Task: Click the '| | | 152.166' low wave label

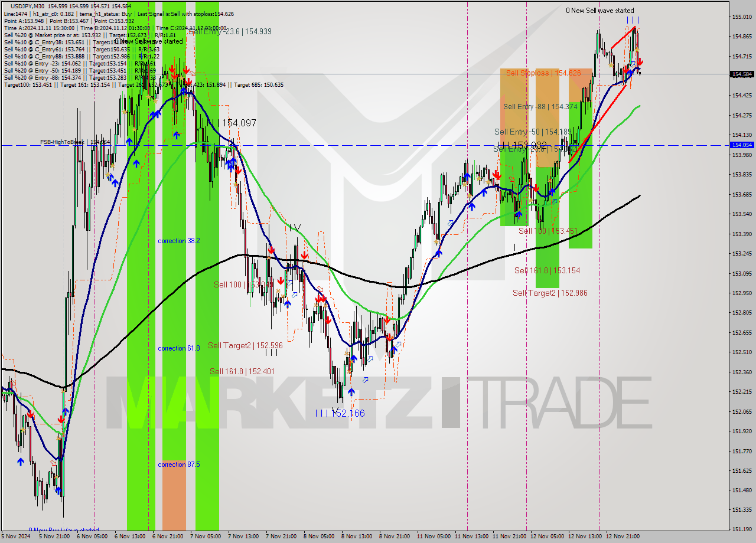Action: 340,413
